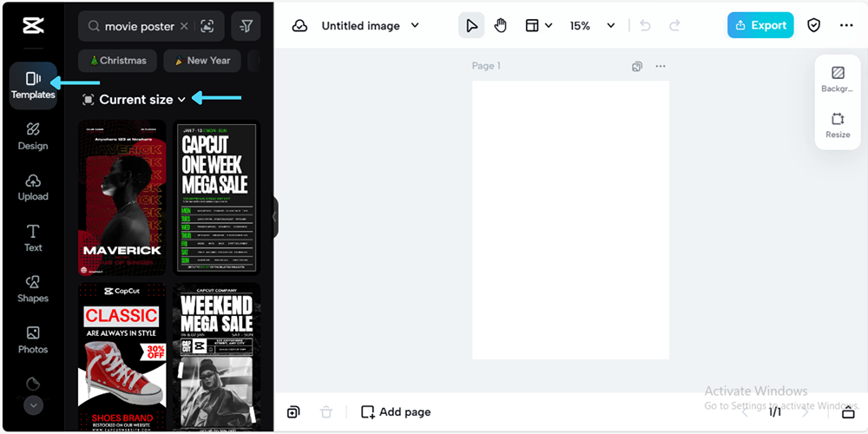The width and height of the screenshot is (868, 434).
Task: Open the page thumbnails panel icon
Action: pos(848,411)
